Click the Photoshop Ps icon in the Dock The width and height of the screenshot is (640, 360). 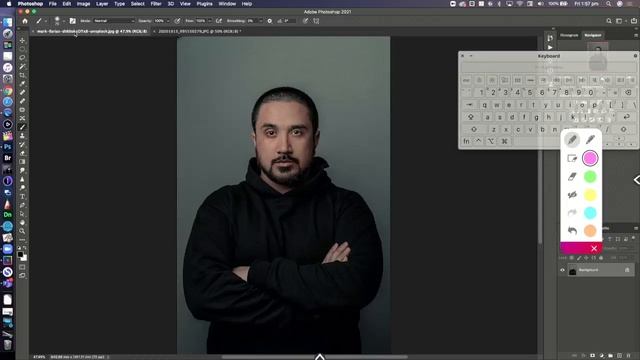tap(7, 147)
